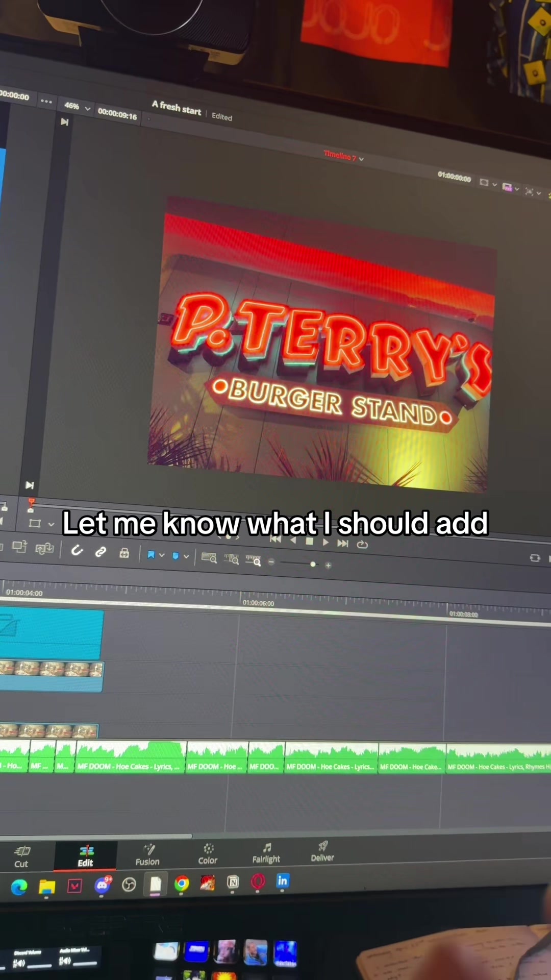Open Google Chrome from taskbar
551x980 pixels.
182,883
